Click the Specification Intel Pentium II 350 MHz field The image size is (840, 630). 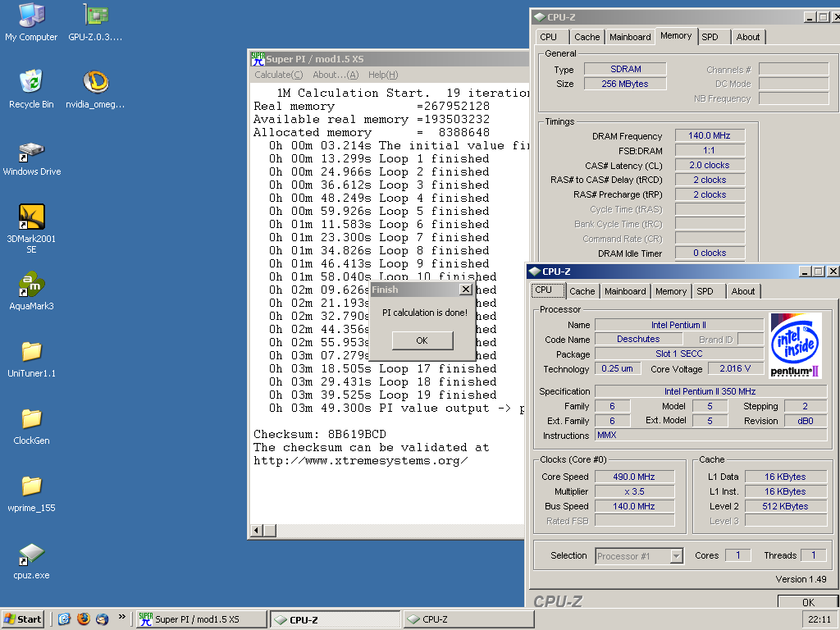710,391
